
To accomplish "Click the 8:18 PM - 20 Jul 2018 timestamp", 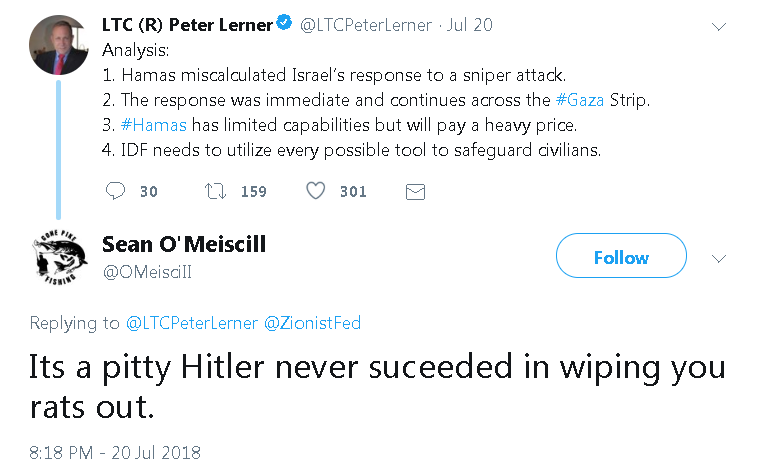I will tap(115, 453).
